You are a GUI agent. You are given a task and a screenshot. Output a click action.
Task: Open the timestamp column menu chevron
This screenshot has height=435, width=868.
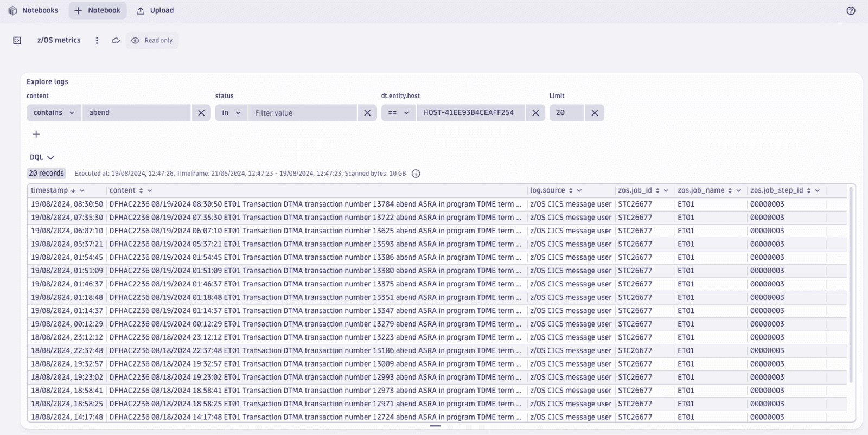tap(82, 190)
